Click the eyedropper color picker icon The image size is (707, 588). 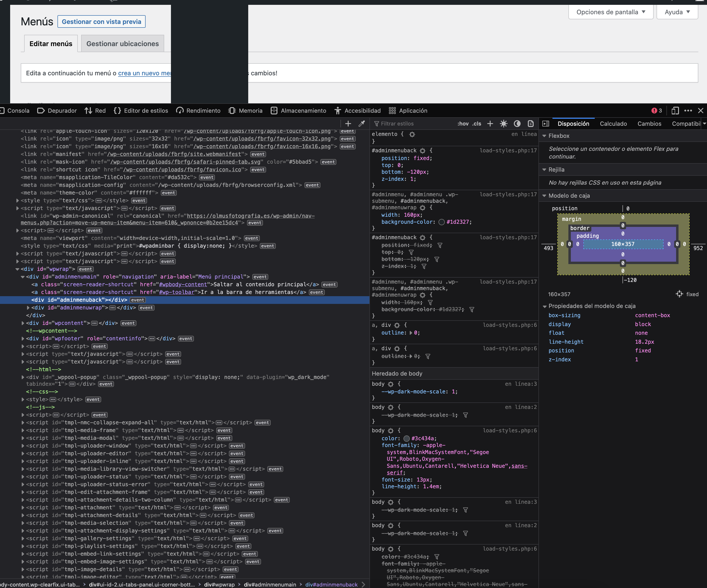(362, 124)
